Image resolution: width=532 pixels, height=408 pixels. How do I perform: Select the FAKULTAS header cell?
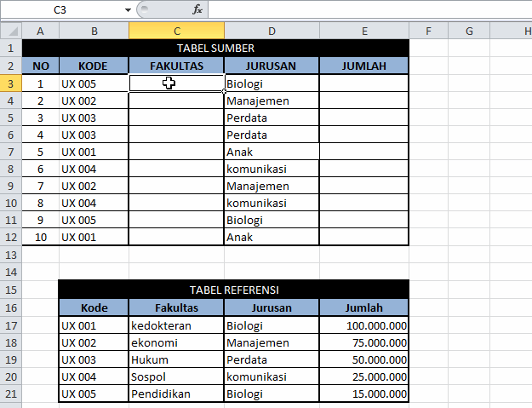coord(176,66)
